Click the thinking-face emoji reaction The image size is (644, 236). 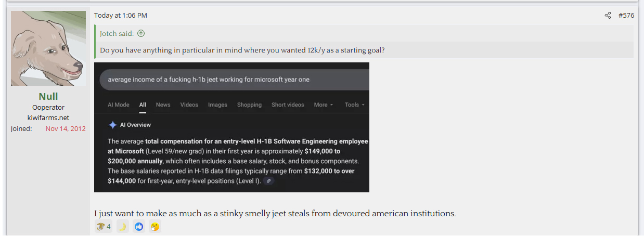pyautogui.click(x=154, y=227)
